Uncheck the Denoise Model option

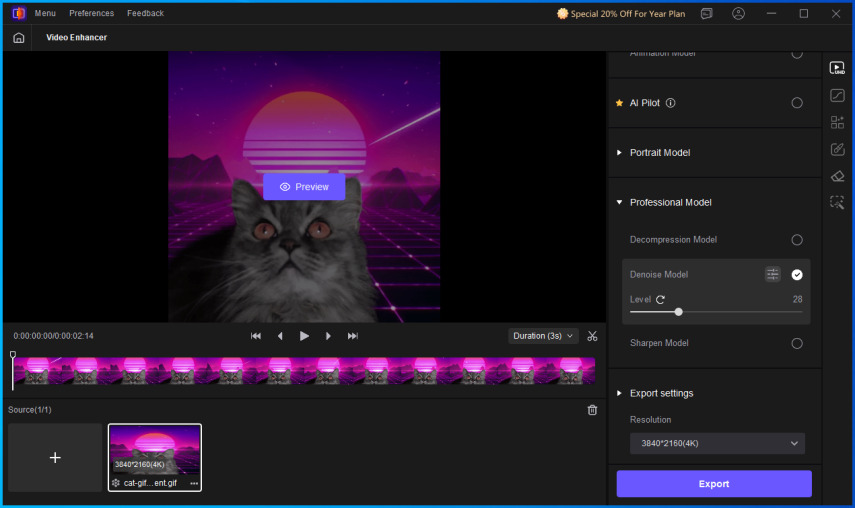pyautogui.click(x=797, y=275)
